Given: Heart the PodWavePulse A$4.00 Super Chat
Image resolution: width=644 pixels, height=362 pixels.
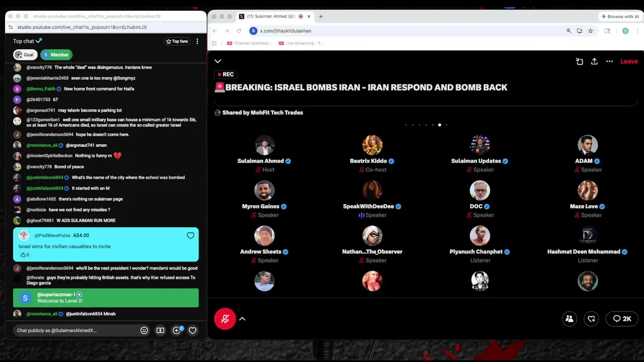Looking at the screenshot, I should 190,235.
